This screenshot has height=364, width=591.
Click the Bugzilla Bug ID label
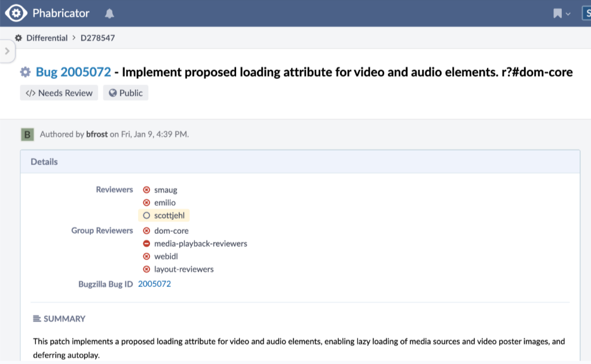tap(106, 284)
